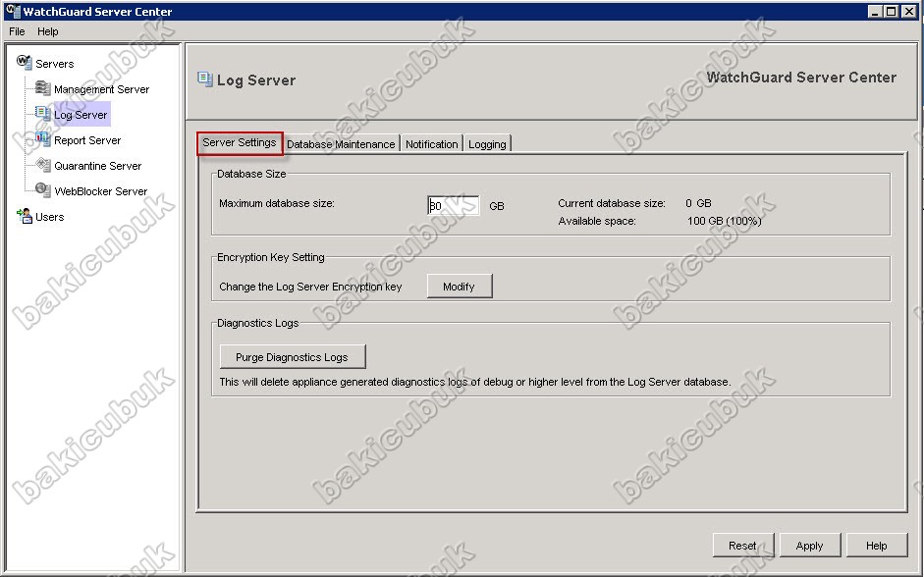
Task: Maximize the WatchGuard Server Center window
Action: [x=891, y=11]
